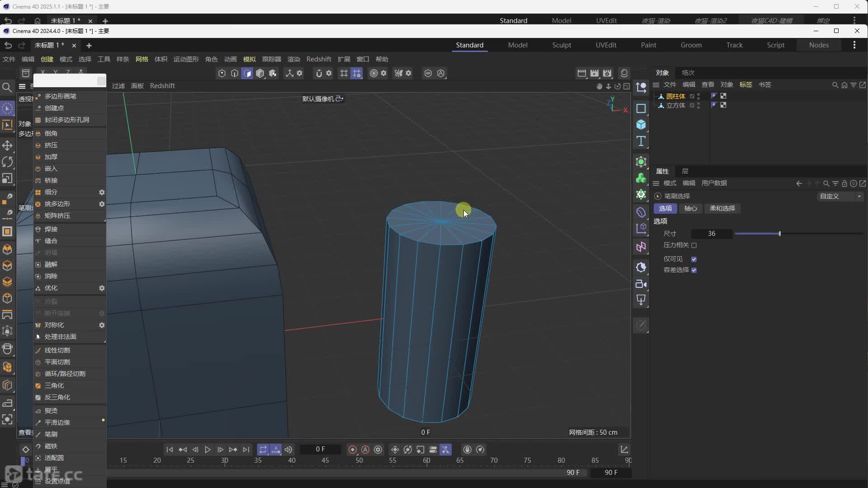Switch to the UVEdit layout
Viewport: 868px width, 488px height.
click(606, 45)
